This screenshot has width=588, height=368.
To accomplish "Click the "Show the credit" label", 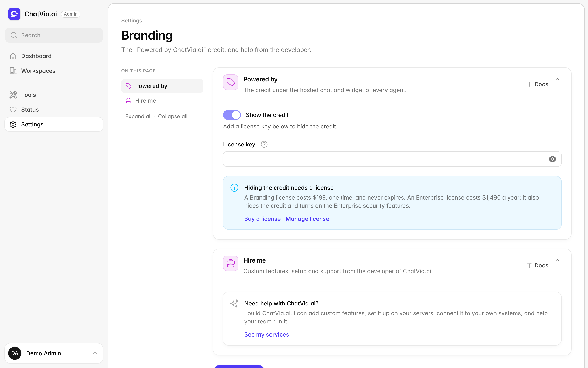I will pos(267,115).
